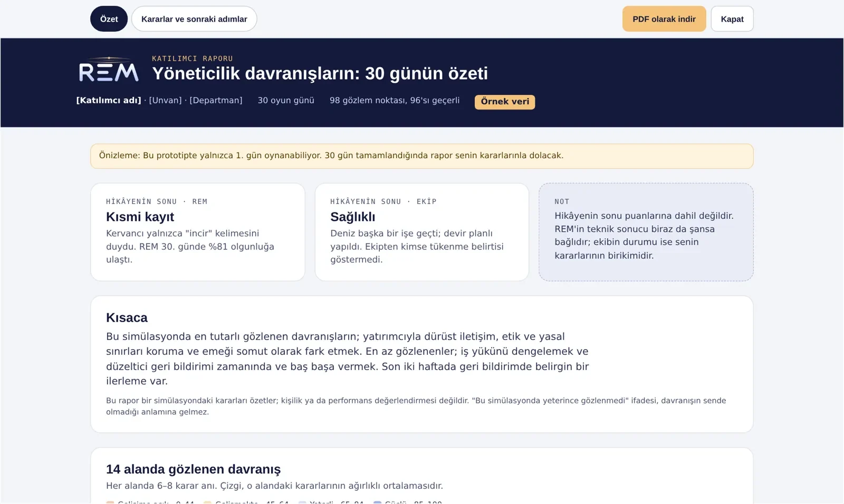Click the Kısaca section heading
The width and height of the screenshot is (844, 504).
(x=127, y=317)
